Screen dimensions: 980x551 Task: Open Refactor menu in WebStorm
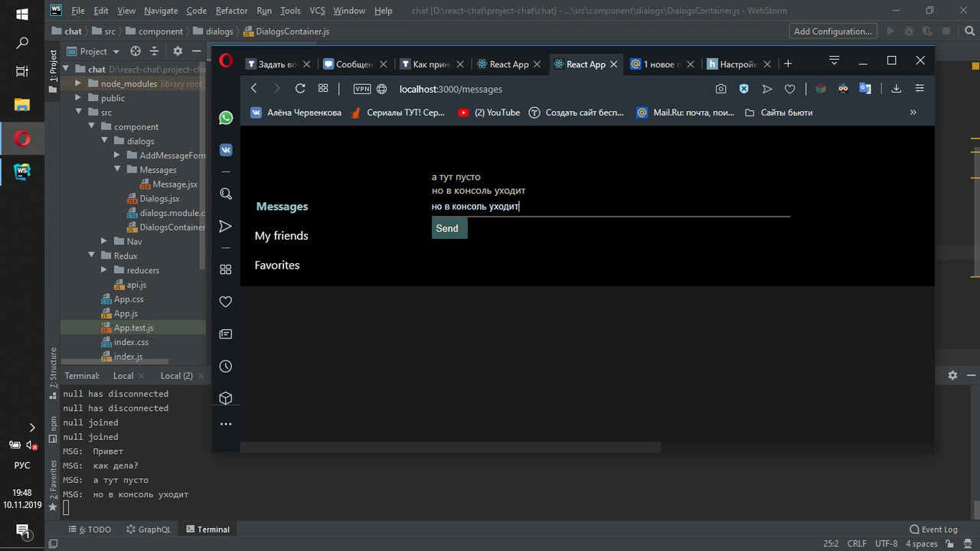point(231,11)
